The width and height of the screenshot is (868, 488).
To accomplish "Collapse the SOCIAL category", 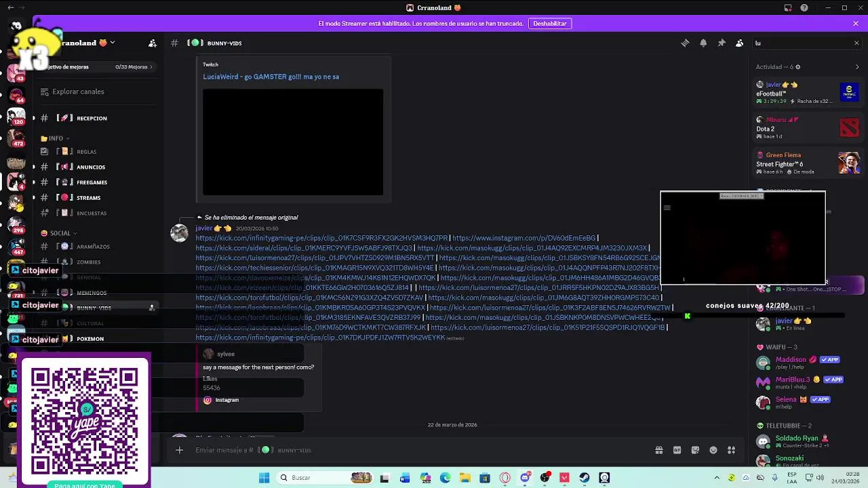I will tap(60, 233).
